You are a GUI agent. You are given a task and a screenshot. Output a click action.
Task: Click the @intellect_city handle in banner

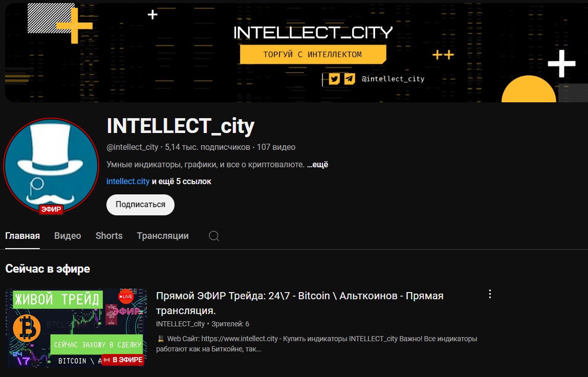(393, 79)
